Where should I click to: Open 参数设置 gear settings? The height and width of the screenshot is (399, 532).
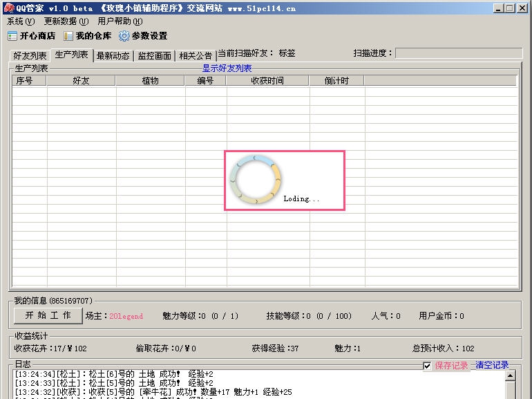[x=143, y=36]
